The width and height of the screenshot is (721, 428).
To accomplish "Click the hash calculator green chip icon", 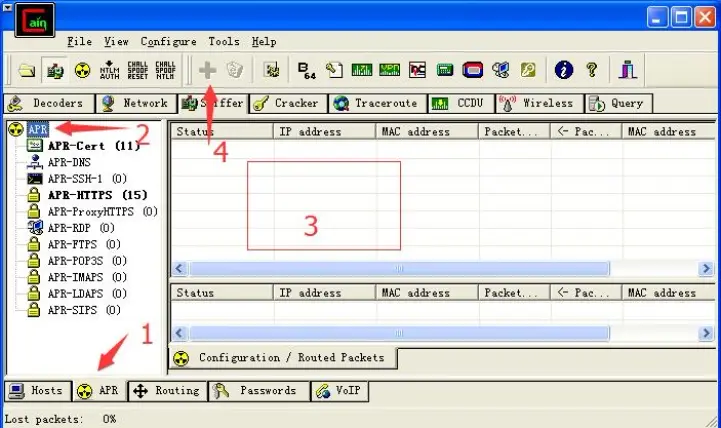I will tap(445, 70).
